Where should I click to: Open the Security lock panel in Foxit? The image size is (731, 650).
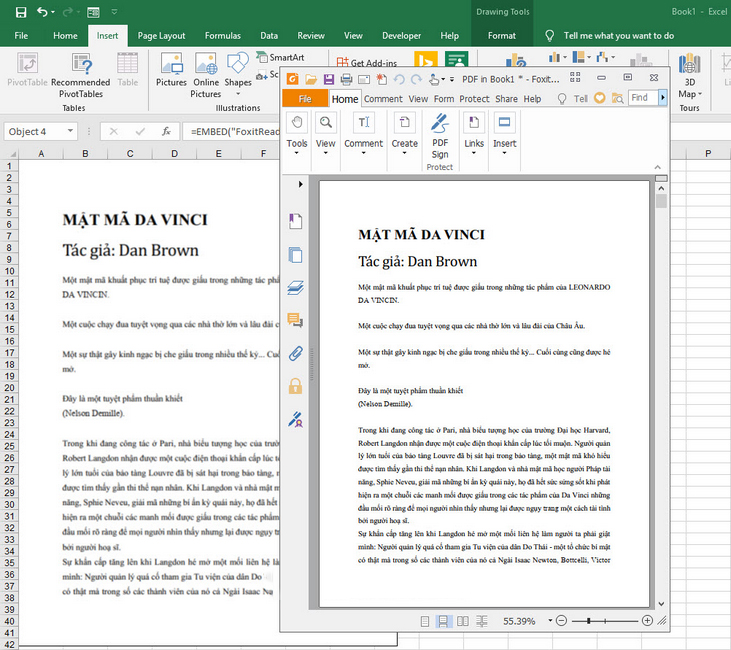296,386
